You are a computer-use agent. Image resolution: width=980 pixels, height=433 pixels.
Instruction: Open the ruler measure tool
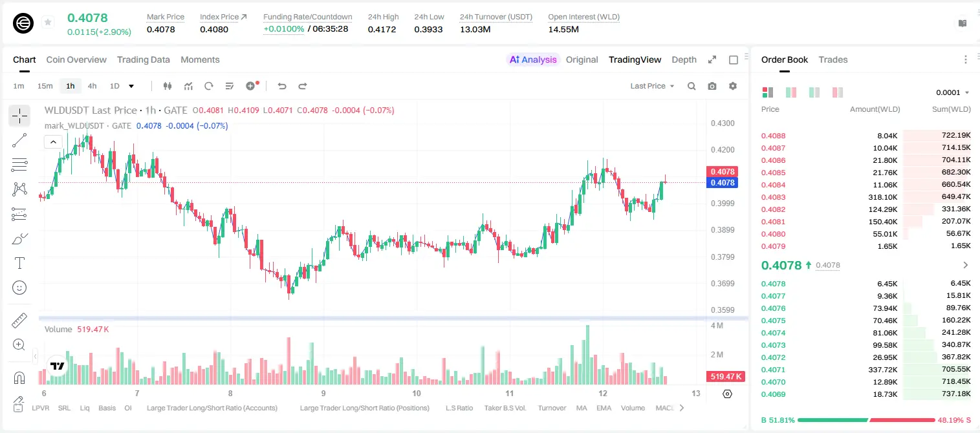[x=19, y=321]
